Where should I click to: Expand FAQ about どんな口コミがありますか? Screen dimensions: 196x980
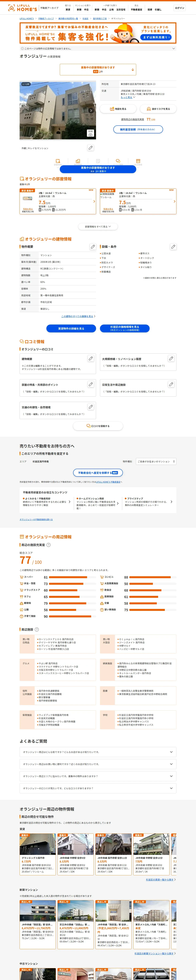tap(98, 788)
